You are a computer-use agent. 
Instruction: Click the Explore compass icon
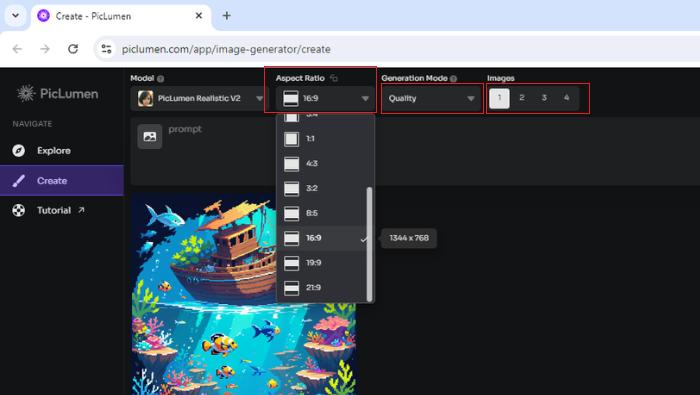19,150
